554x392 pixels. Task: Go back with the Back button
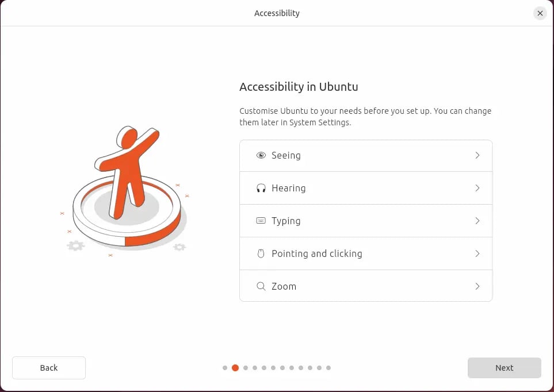click(49, 368)
